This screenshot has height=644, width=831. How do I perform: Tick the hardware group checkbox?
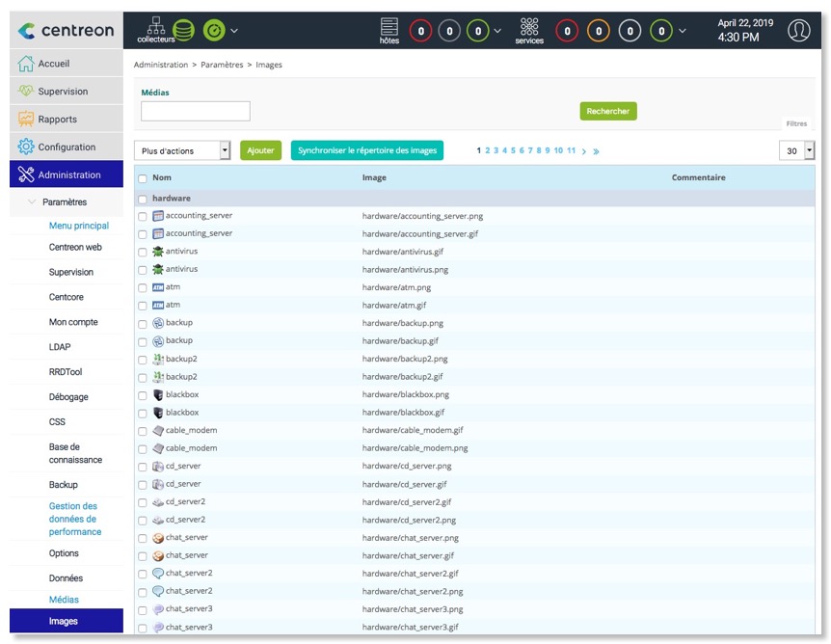click(x=143, y=199)
